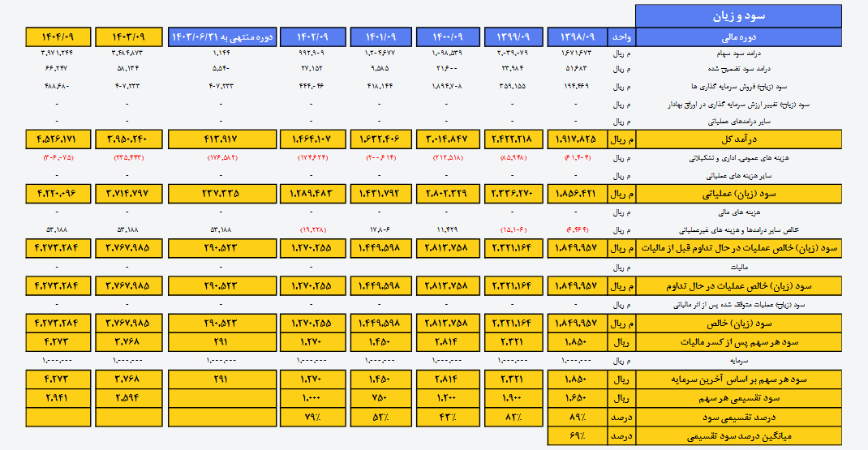Viewport: 868px width, 450px height.
Task: Click the 'واحد' unit column header
Action: 621,37
